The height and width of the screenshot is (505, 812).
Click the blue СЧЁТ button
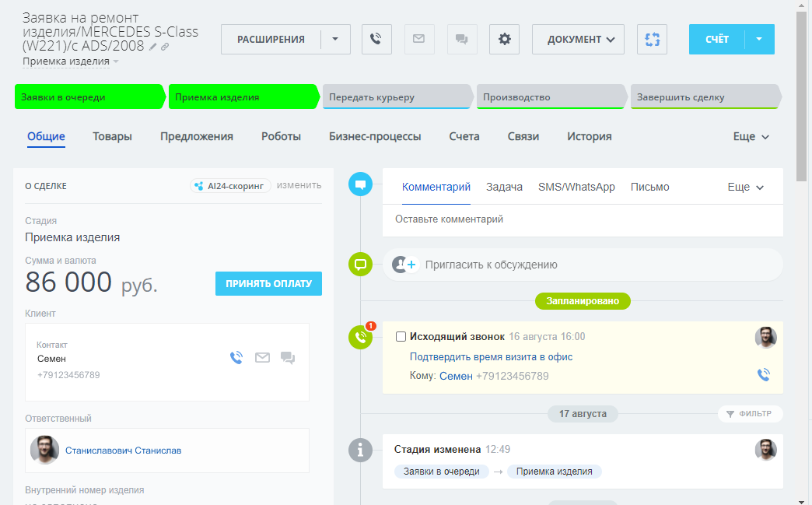tap(716, 40)
